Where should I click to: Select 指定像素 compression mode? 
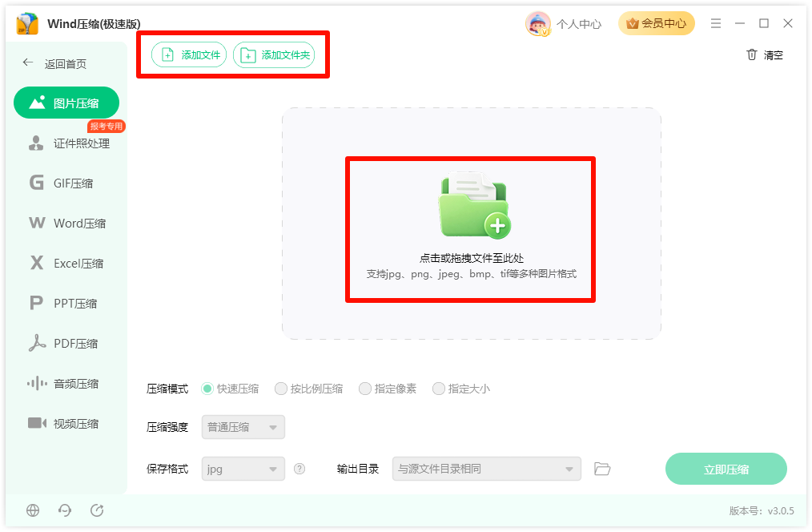click(x=388, y=389)
